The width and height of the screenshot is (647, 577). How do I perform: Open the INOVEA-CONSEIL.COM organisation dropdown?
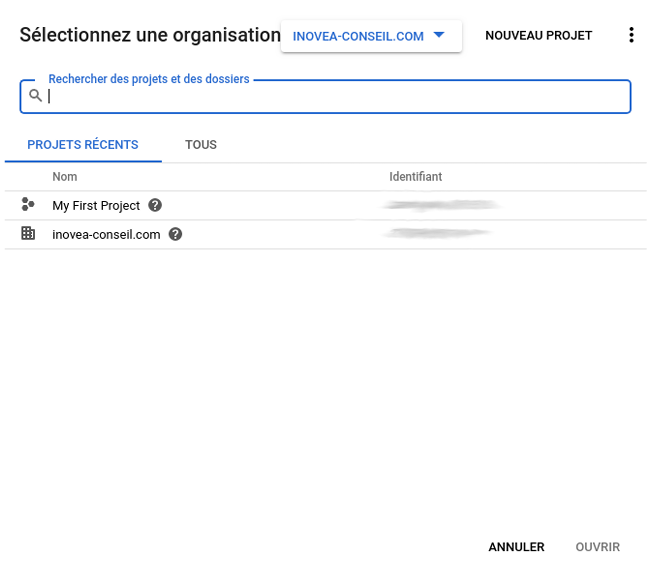[x=371, y=36]
